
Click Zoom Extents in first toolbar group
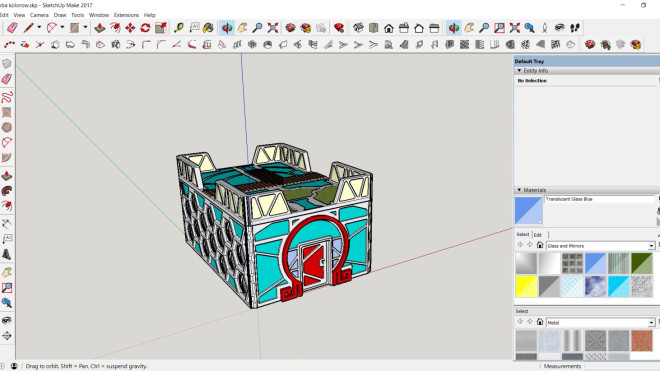[x=273, y=28]
